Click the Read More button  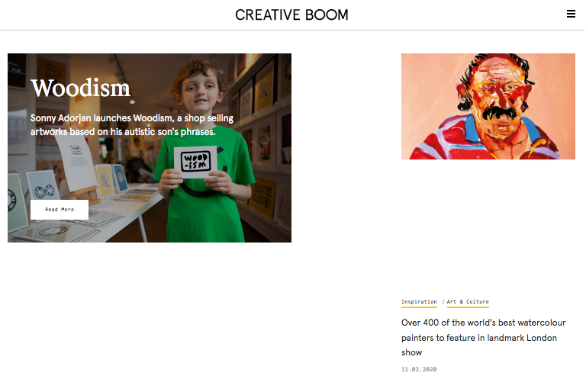coord(60,210)
